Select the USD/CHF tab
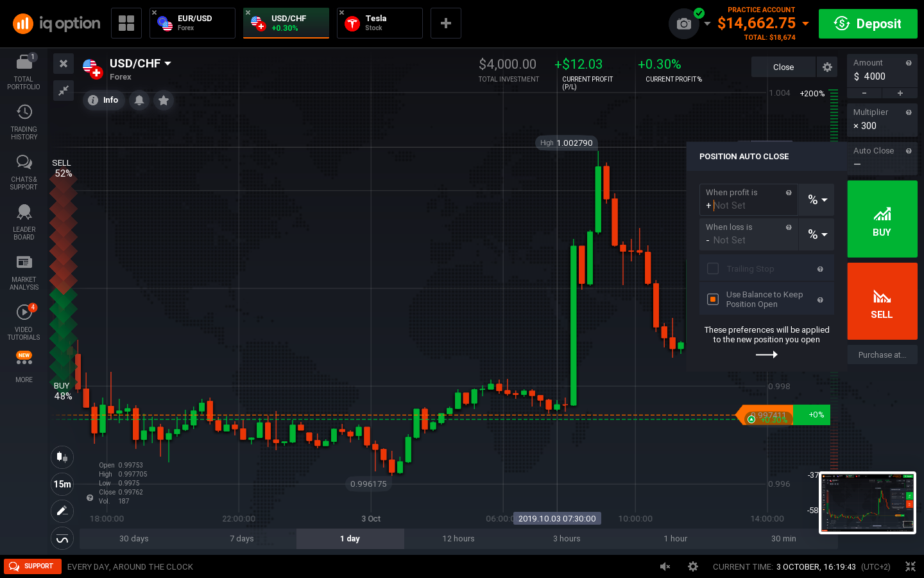The height and width of the screenshot is (578, 924). [x=286, y=23]
